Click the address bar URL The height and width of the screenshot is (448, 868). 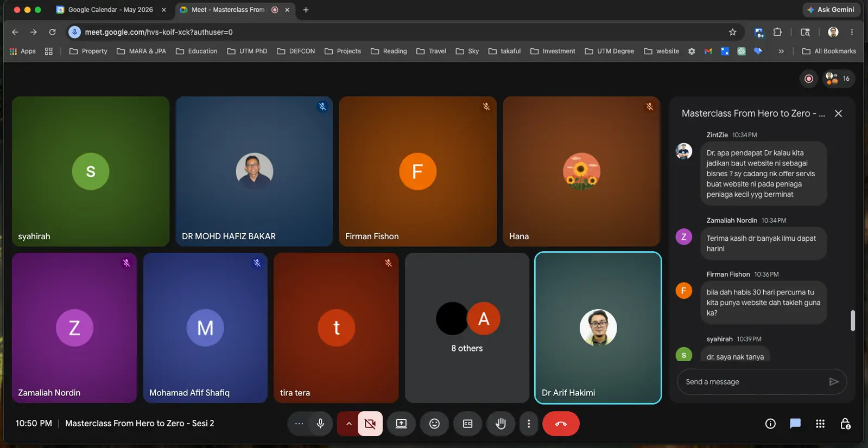coord(159,32)
